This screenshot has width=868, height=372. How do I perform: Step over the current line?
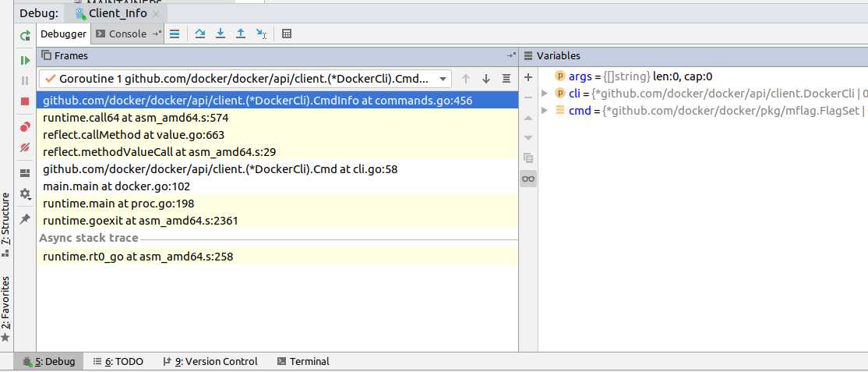coord(200,34)
